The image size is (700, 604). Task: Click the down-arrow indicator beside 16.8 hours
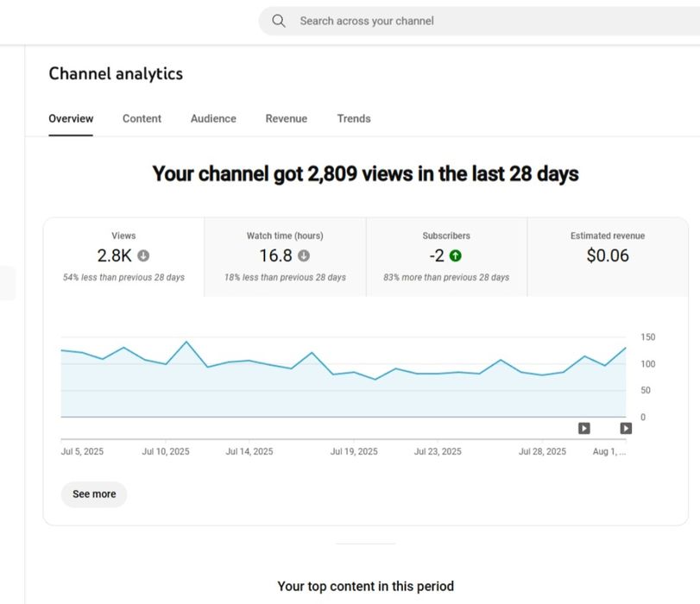click(x=304, y=255)
